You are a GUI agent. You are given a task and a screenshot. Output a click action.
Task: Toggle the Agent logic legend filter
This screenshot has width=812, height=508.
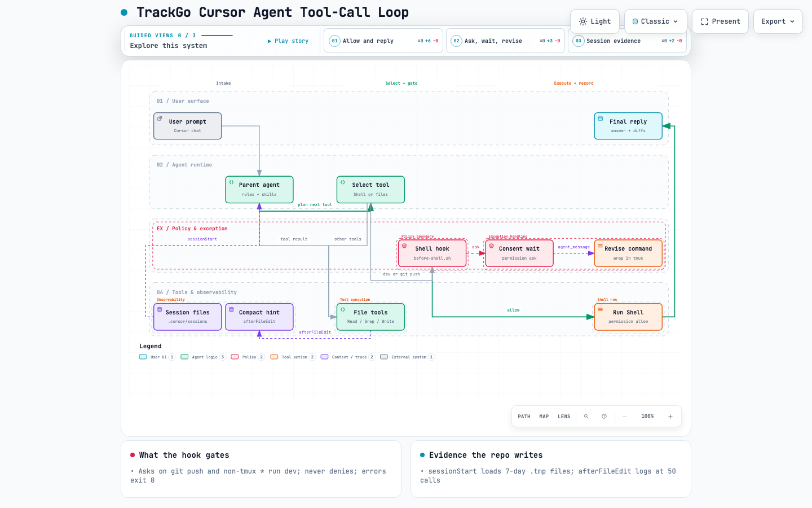click(x=204, y=357)
